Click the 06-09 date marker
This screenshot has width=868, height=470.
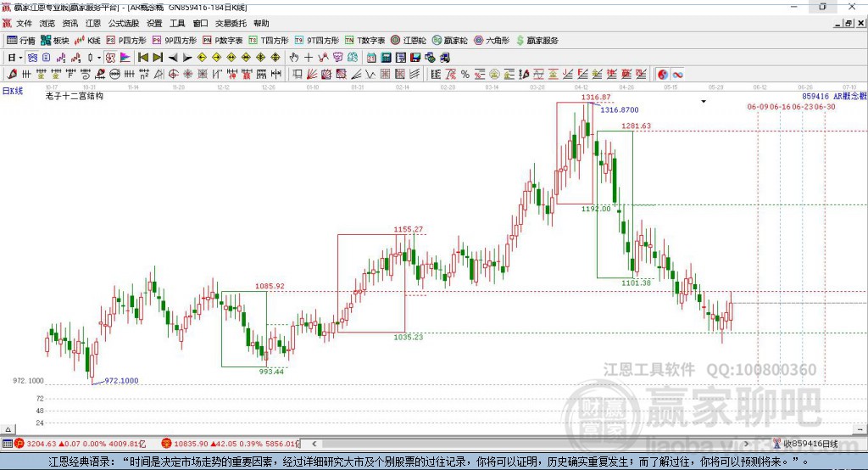(x=758, y=106)
